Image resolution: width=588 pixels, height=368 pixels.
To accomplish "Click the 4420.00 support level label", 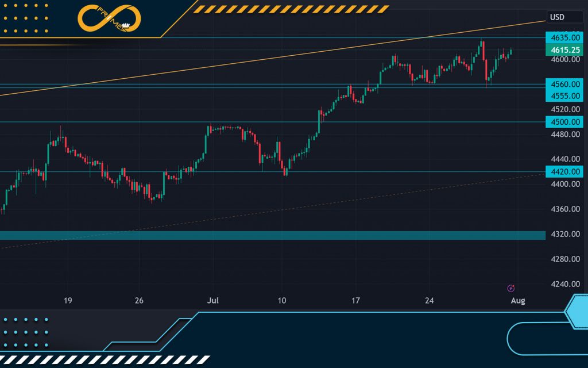I will [x=563, y=171].
